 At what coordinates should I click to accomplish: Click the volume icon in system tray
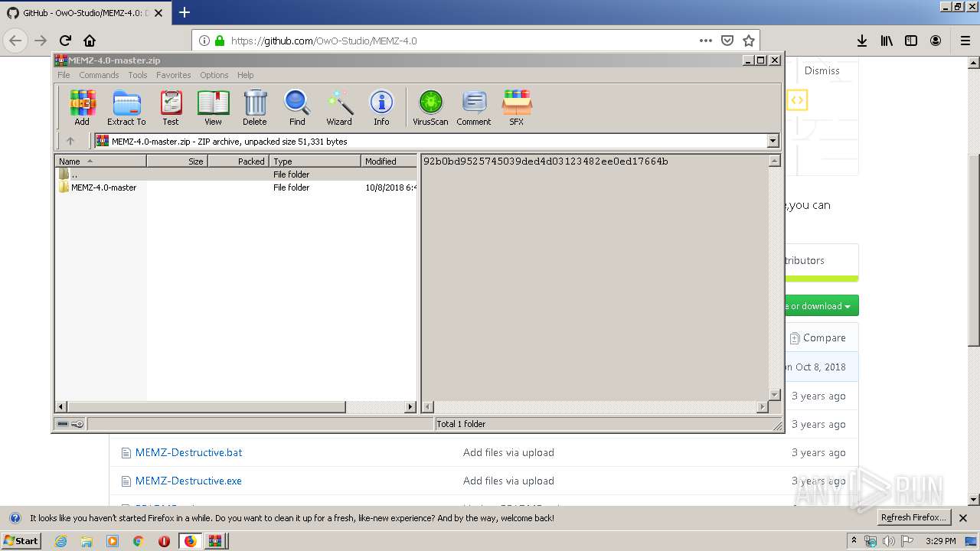pyautogui.click(x=889, y=541)
